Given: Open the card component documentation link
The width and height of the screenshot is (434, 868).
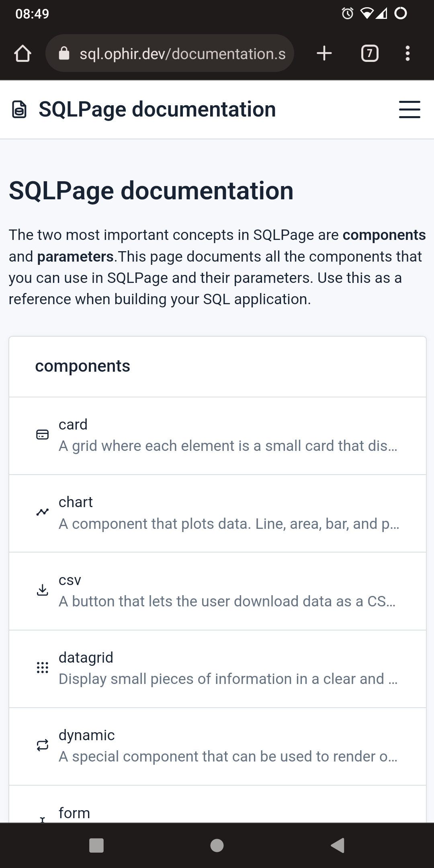Looking at the screenshot, I should tap(217, 435).
